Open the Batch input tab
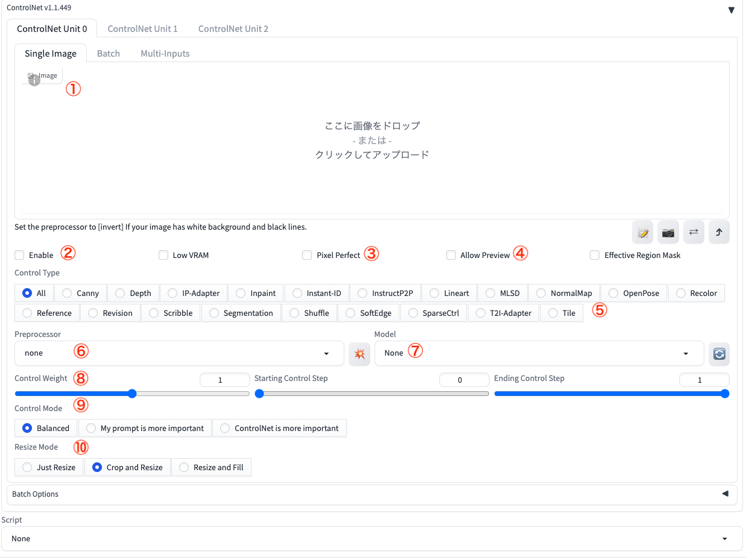The width and height of the screenshot is (746, 560). 109,53
